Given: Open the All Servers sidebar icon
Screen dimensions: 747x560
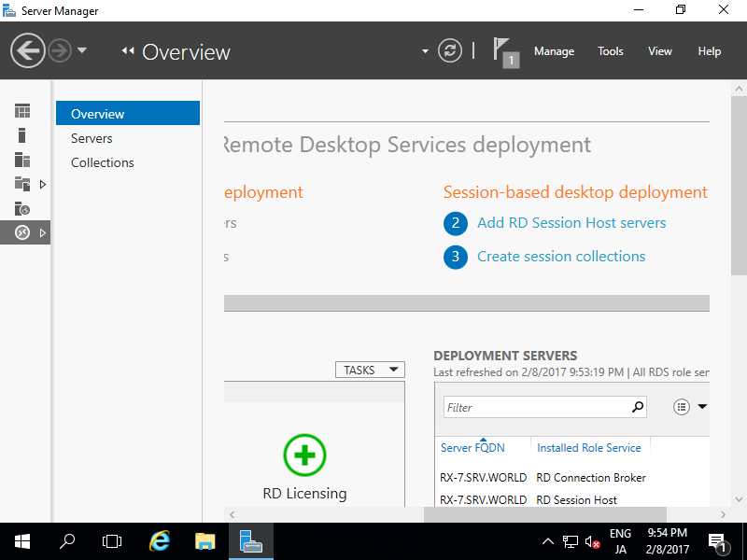Looking at the screenshot, I should (x=22, y=160).
